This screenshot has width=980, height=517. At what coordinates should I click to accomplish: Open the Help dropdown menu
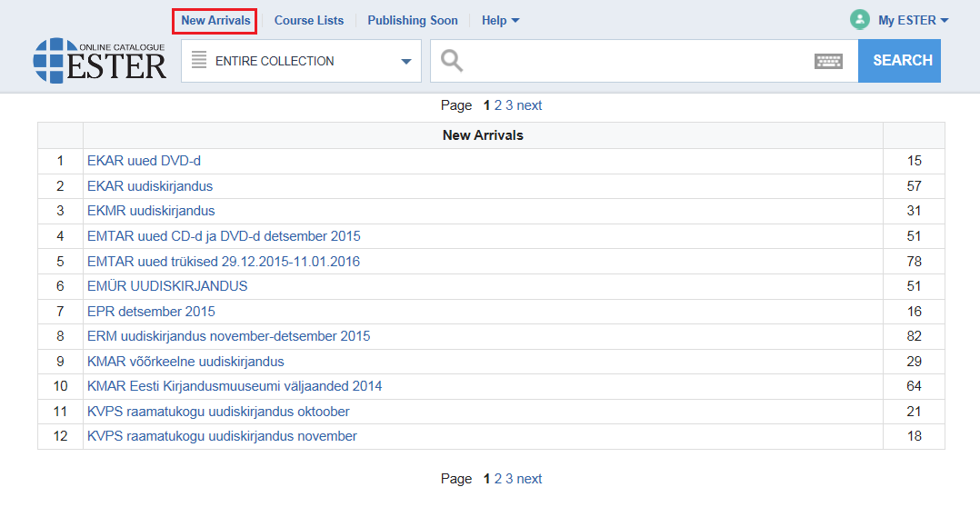[500, 21]
